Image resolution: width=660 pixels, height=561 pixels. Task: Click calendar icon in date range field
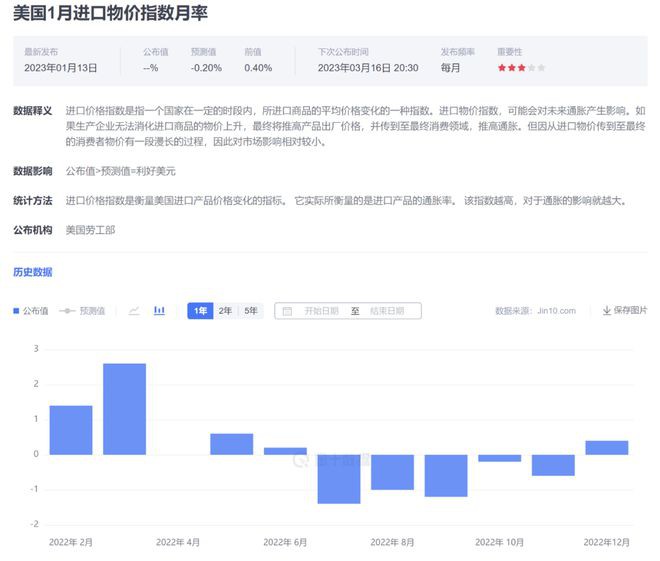287,311
